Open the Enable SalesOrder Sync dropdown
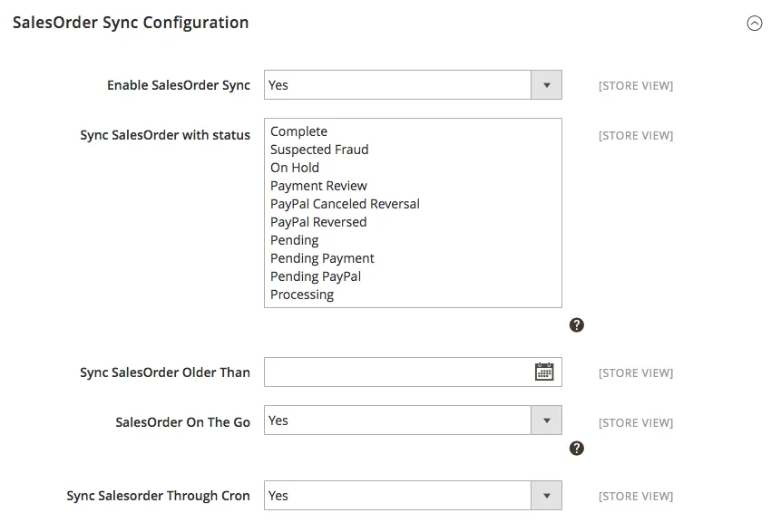This screenshot has width=771, height=532. point(413,85)
